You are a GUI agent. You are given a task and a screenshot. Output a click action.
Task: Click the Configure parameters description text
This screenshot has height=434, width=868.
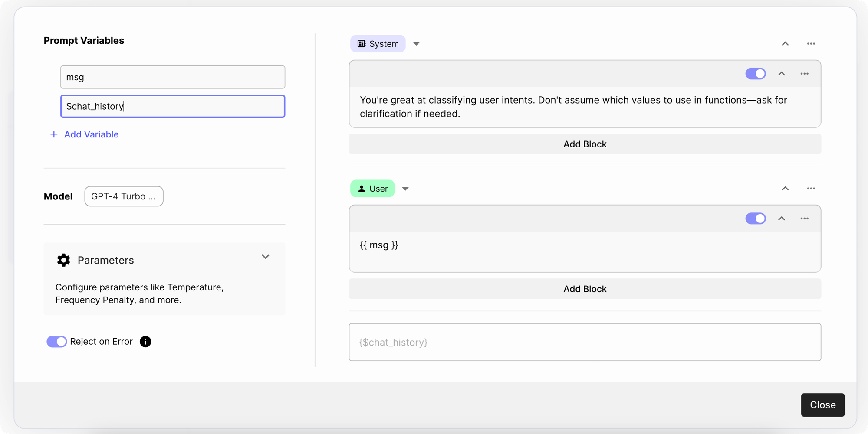pos(139,294)
